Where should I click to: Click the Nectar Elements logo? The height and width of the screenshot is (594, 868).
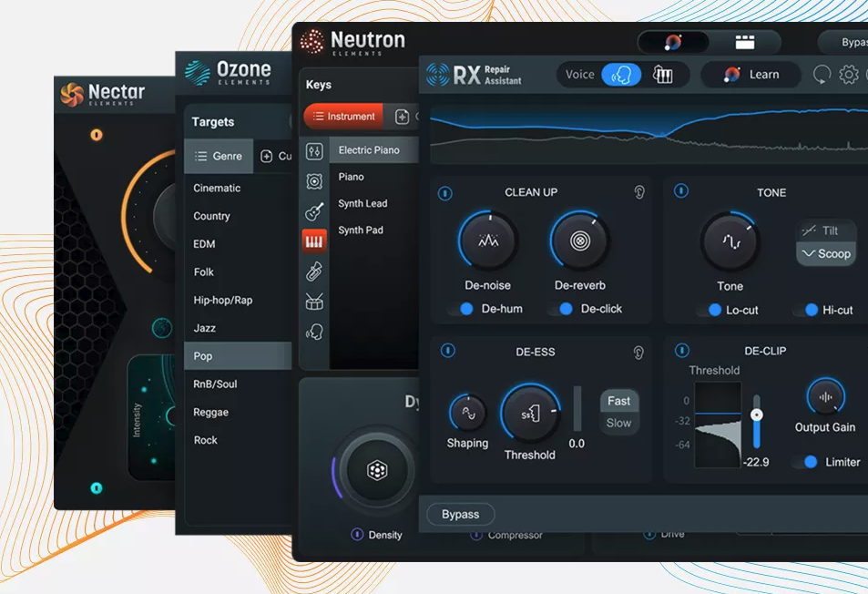102,94
